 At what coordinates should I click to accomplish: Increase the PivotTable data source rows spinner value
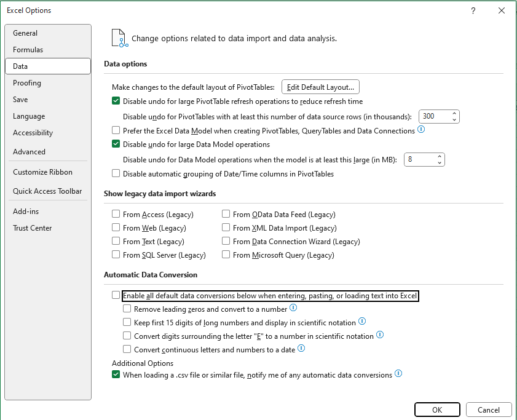[x=454, y=113]
